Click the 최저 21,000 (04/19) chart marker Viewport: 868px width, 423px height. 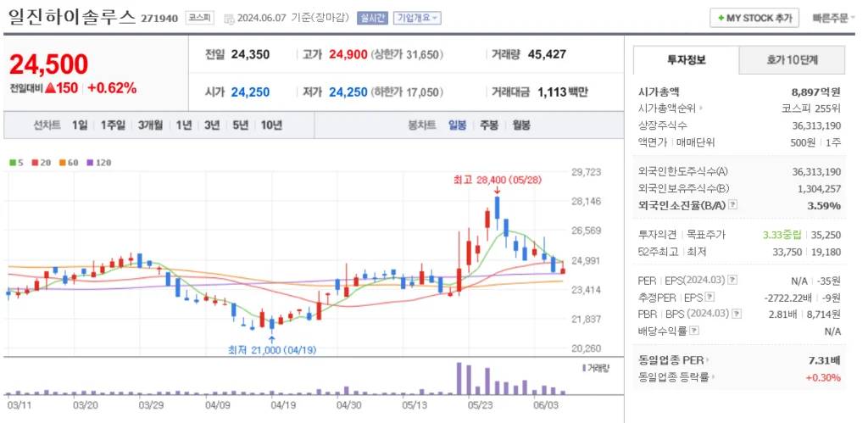[x=272, y=350]
